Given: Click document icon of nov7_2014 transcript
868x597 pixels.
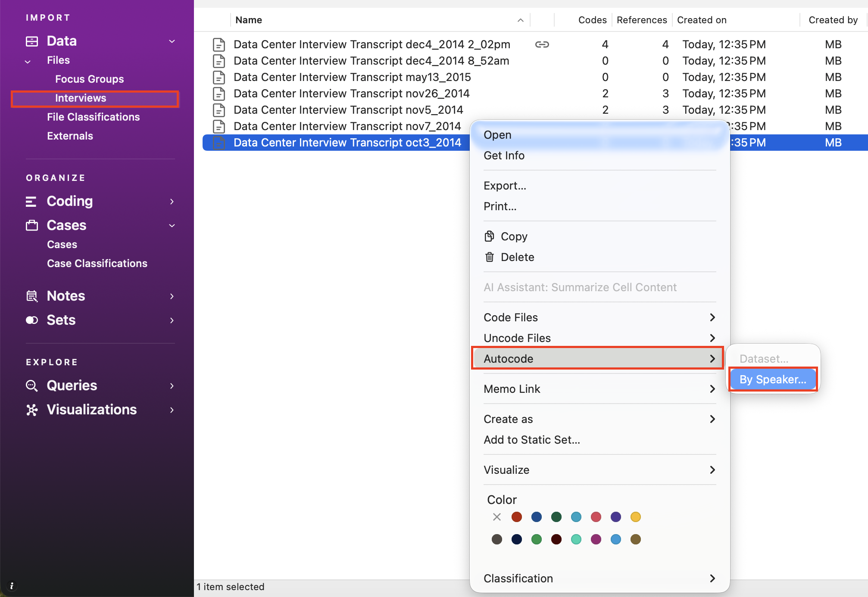Looking at the screenshot, I should (x=219, y=126).
